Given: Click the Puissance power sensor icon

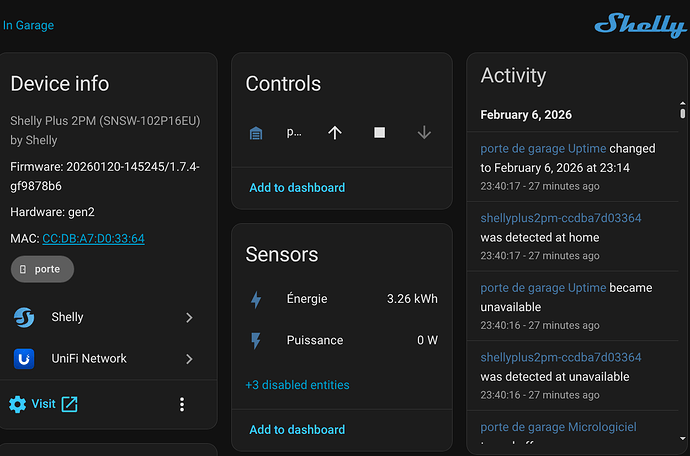Looking at the screenshot, I should (x=256, y=340).
